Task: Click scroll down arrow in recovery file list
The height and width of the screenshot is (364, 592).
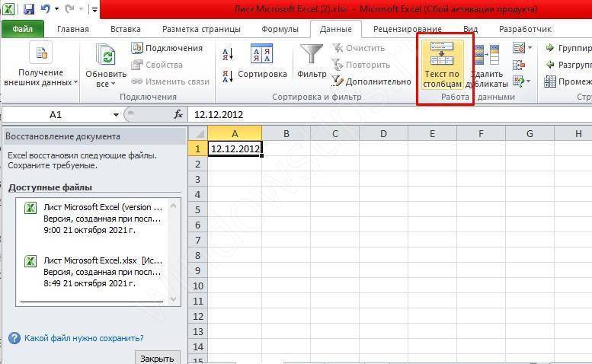Action: (173, 299)
